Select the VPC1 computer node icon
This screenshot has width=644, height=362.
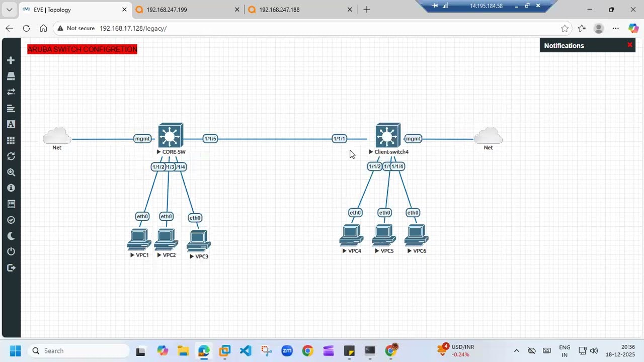click(139, 239)
